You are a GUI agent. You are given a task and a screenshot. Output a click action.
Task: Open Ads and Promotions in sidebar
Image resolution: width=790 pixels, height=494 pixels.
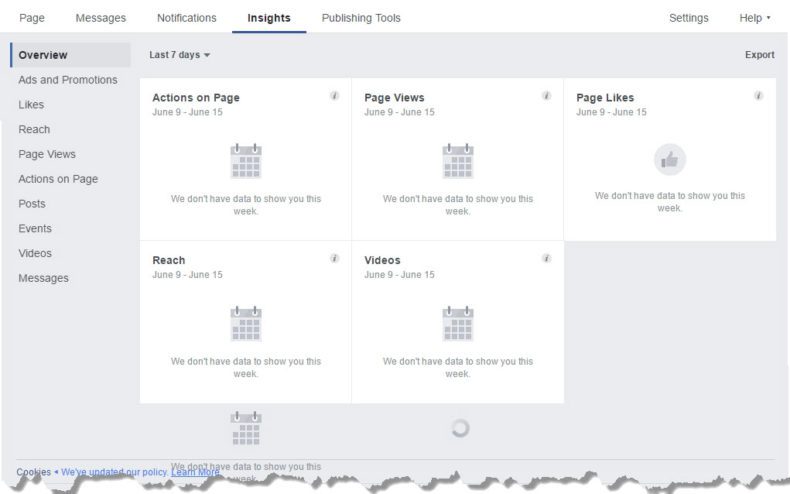coord(68,80)
